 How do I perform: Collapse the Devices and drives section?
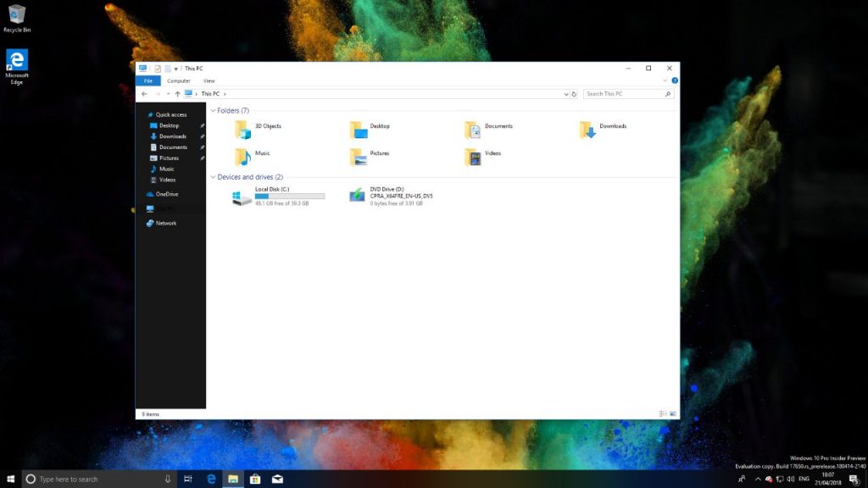click(214, 177)
